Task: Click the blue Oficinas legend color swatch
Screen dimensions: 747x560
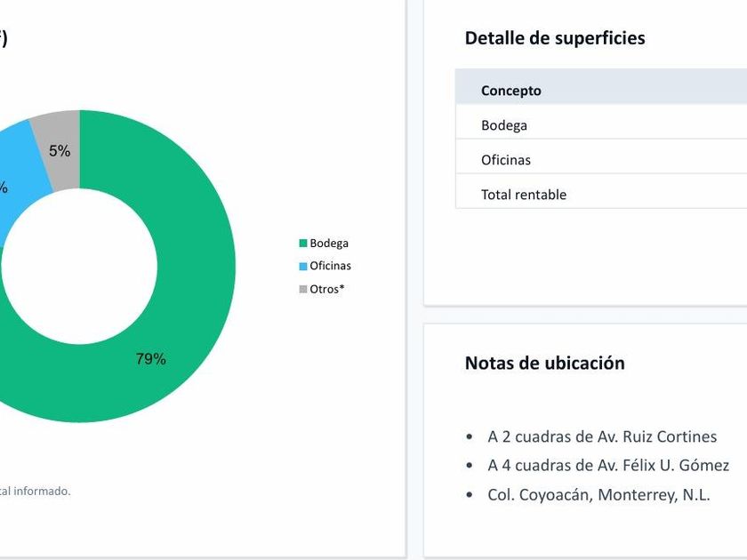Action: pyautogui.click(x=303, y=267)
